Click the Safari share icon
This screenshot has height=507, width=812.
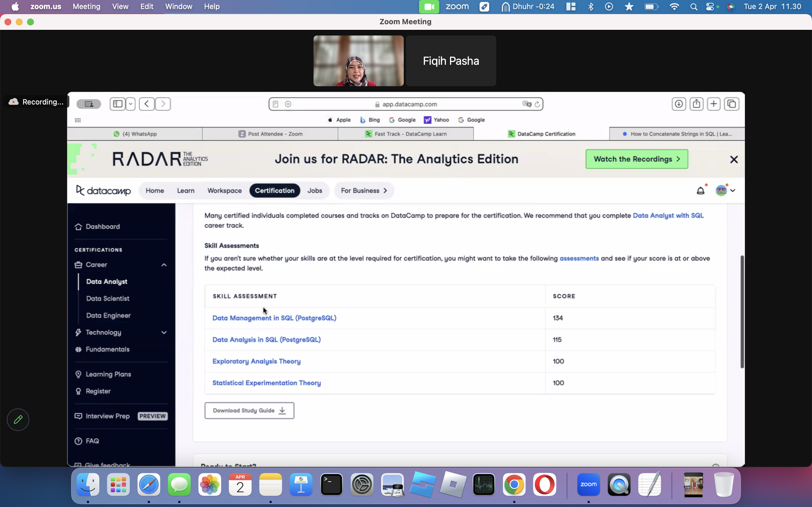pos(696,104)
